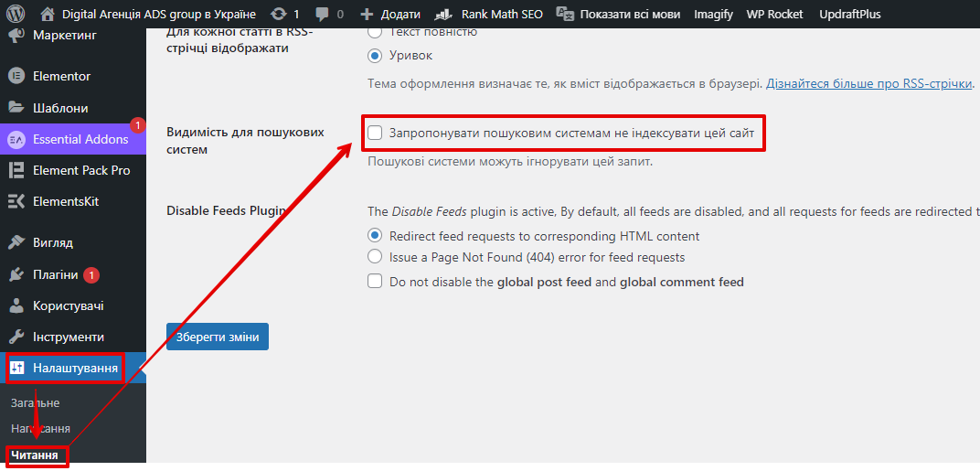980x471 pixels.
Task: Click the Essential Addons EA icon
Action: click(16, 140)
